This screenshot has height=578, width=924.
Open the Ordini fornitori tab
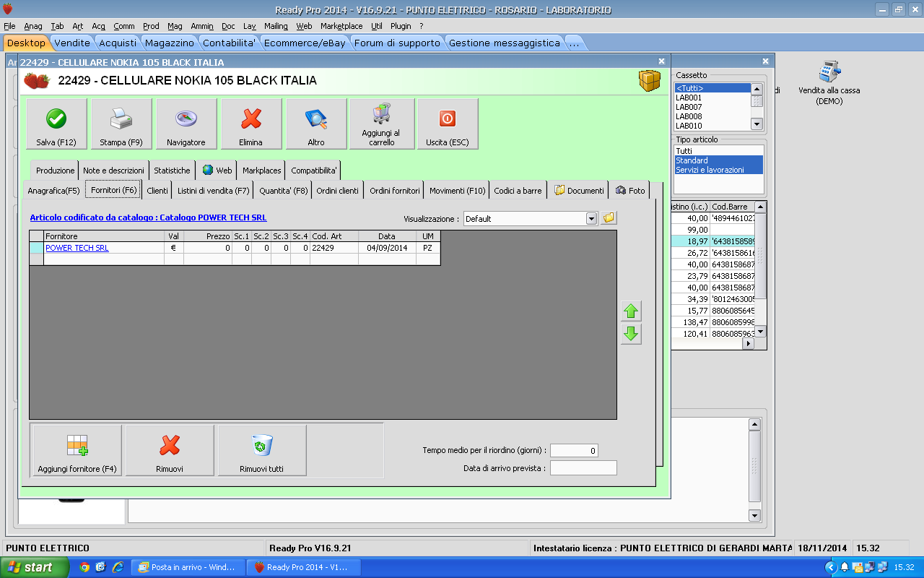click(395, 191)
